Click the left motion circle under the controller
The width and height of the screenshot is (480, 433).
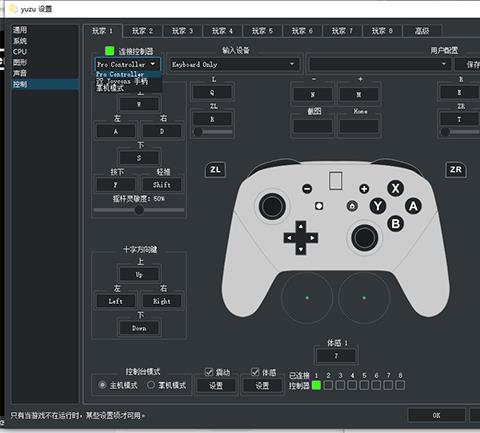pos(307,298)
